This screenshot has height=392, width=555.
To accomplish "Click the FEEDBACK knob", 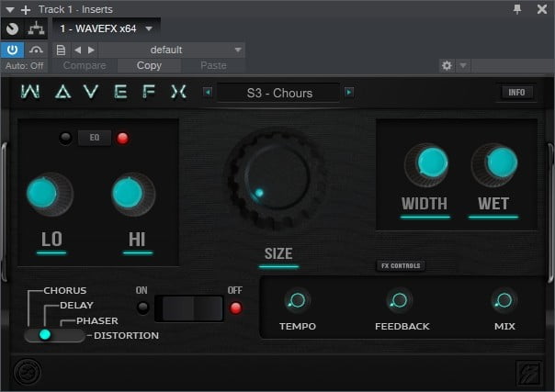I will click(x=399, y=301).
